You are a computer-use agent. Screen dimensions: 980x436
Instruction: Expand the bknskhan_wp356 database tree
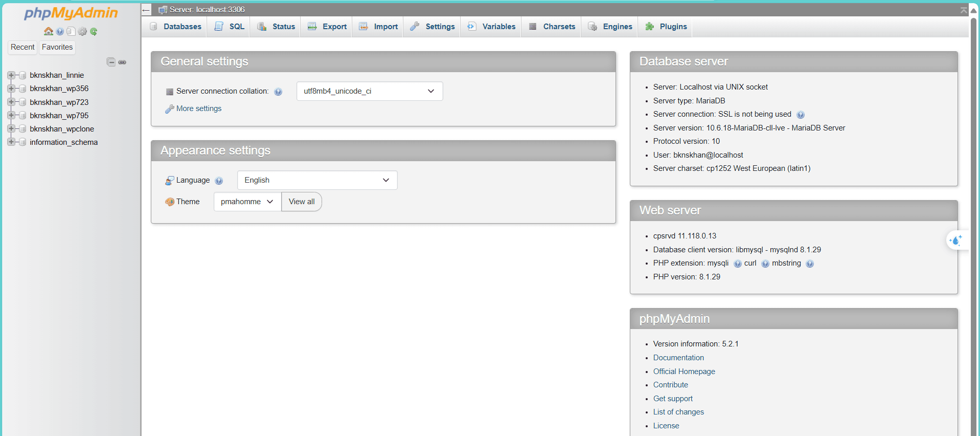11,89
